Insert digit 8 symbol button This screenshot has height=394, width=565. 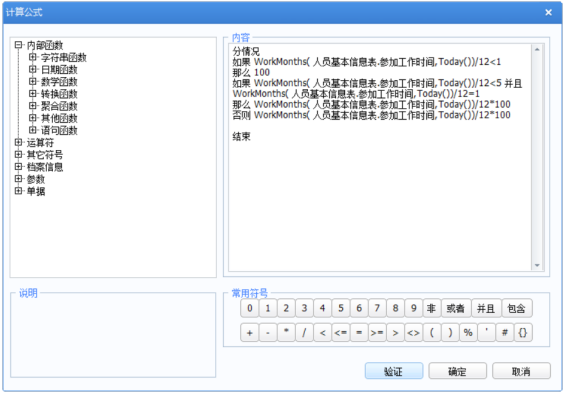[395, 308]
